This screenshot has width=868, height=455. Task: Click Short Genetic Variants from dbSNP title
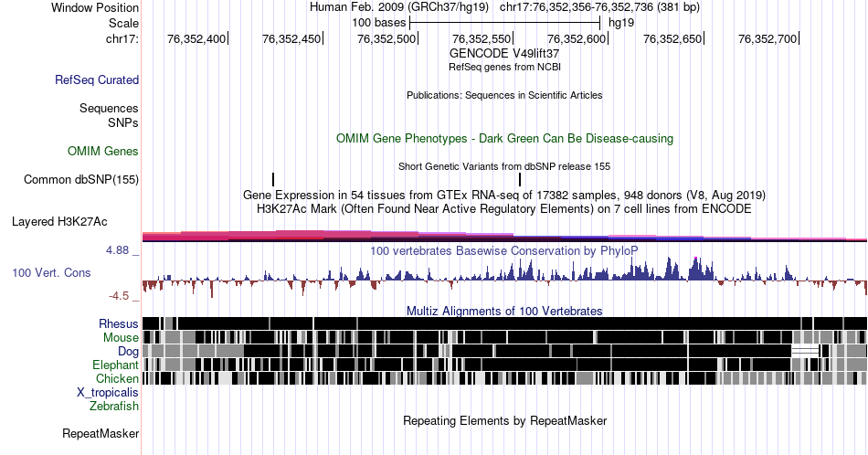click(504, 166)
